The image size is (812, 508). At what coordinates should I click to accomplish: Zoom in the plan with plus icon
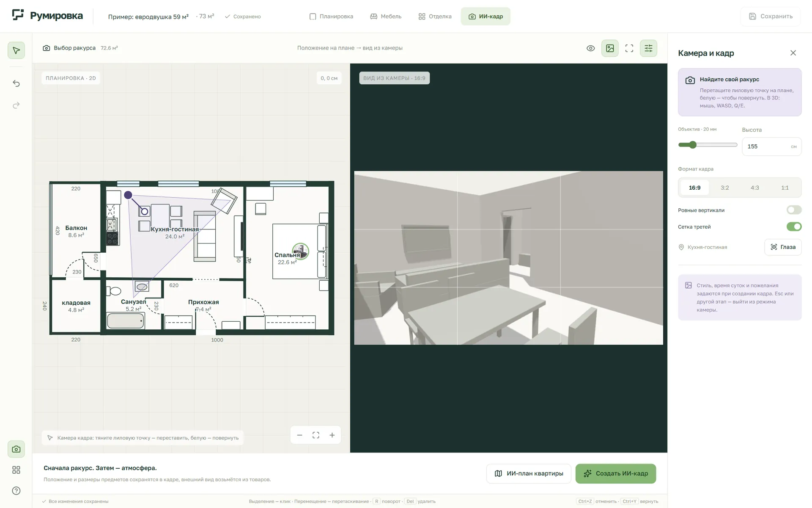(x=332, y=435)
